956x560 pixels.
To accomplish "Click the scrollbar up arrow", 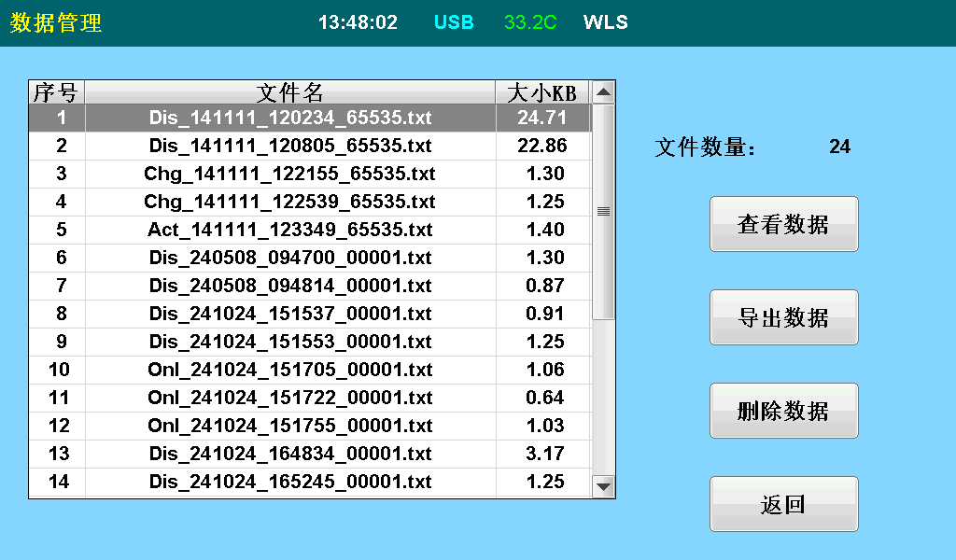I will pos(603,91).
